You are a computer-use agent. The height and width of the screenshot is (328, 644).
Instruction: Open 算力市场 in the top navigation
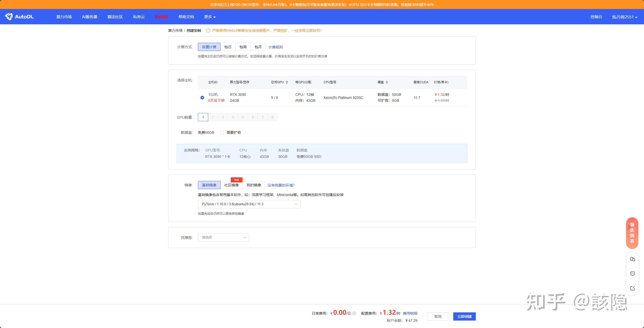tap(64, 17)
